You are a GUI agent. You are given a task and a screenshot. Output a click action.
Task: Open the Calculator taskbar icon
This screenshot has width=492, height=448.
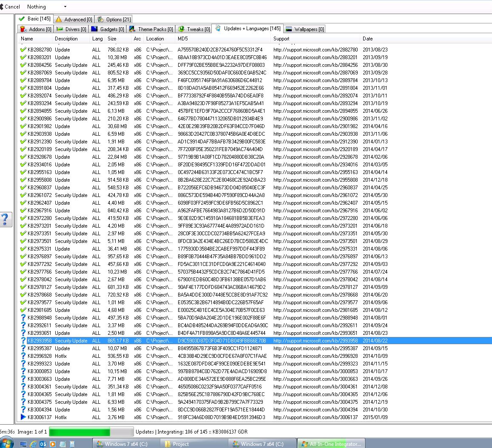(x=72, y=444)
